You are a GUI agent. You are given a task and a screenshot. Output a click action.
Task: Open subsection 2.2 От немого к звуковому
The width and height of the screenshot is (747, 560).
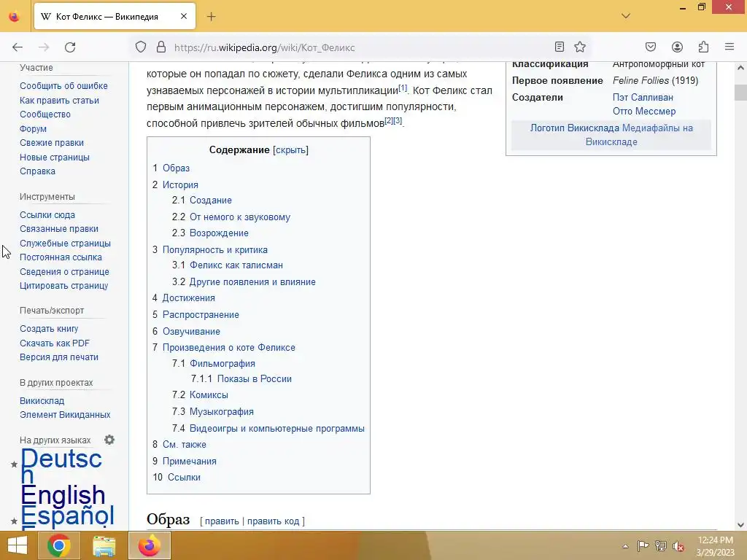239,217
